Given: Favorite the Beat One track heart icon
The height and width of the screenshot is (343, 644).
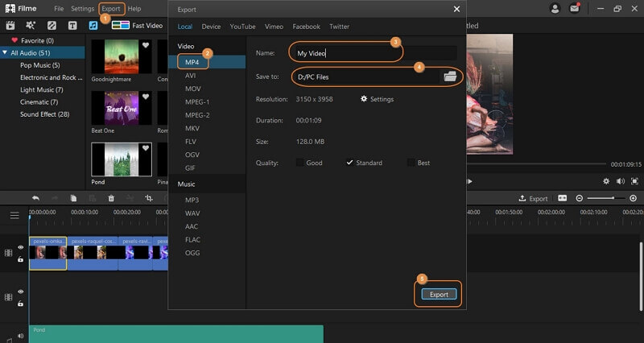Looking at the screenshot, I should [146, 97].
